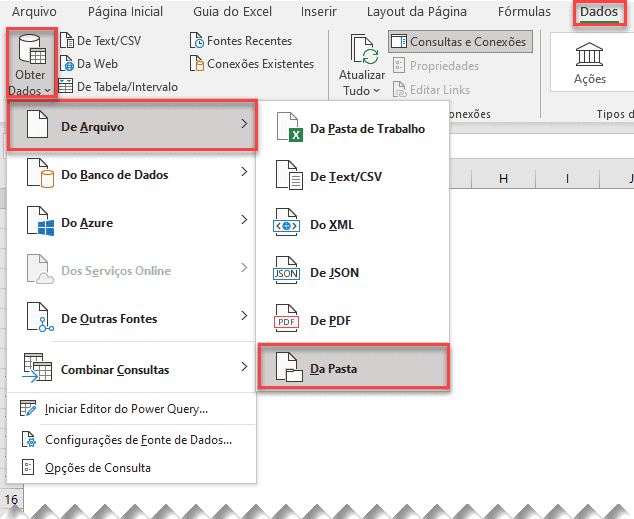Click the Atualizar Tudo refresh icon
This screenshot has width=634, height=519.
pyautogui.click(x=364, y=49)
